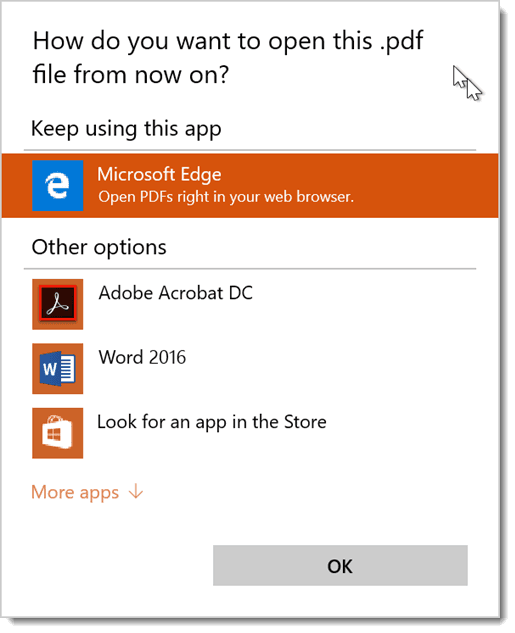Click the More apps link text

pos(75,493)
